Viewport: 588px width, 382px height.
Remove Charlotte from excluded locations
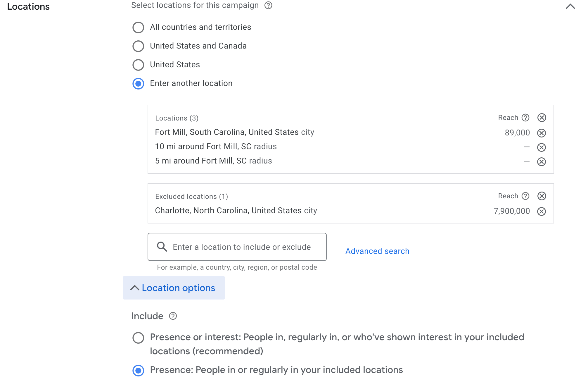coord(542,211)
